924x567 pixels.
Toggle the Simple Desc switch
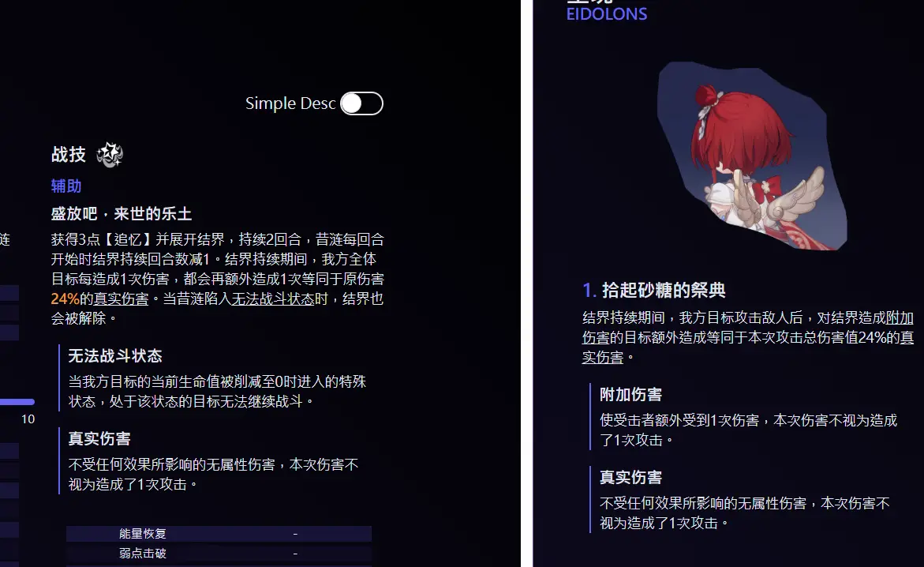click(362, 103)
